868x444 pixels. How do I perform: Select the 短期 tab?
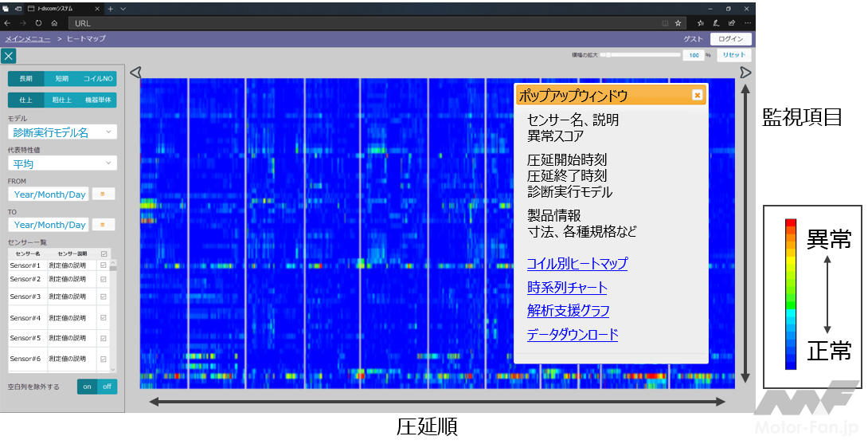(62, 79)
